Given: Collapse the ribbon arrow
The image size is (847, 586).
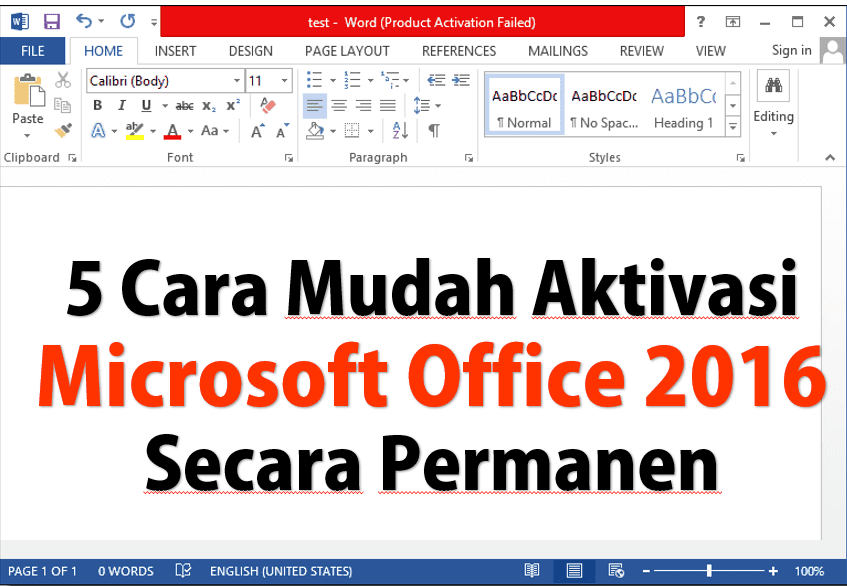Looking at the screenshot, I should pos(830,157).
